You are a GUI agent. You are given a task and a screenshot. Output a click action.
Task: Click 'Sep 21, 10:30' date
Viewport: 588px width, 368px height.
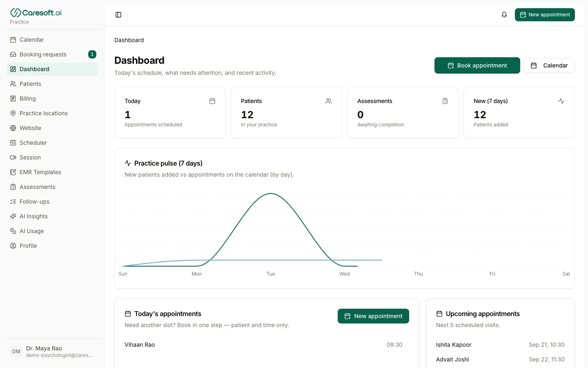pos(547,345)
